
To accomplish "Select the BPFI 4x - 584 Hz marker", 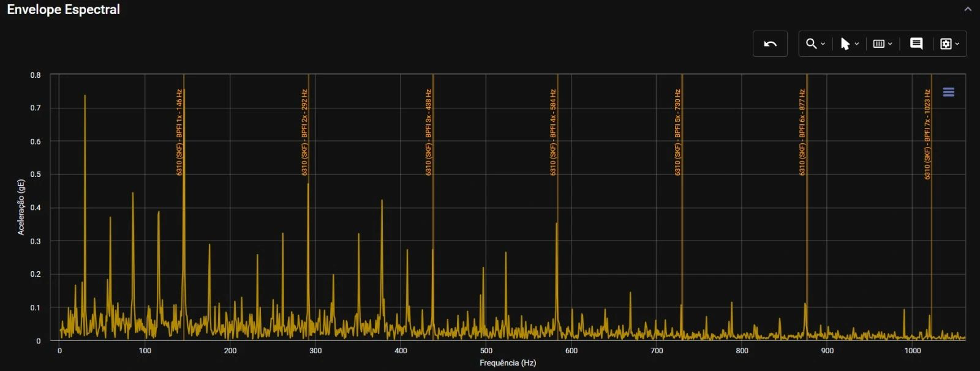I will click(553, 132).
